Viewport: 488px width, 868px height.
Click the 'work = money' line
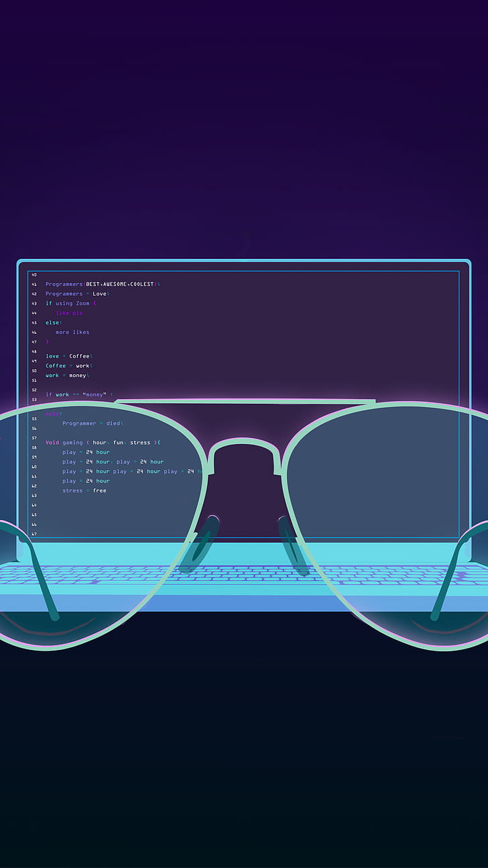66,376
